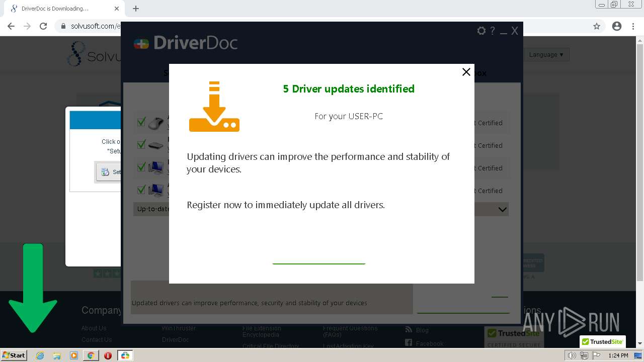Image resolution: width=644 pixels, height=362 pixels.
Task: Click the mouse device icon
Action: pos(156,123)
